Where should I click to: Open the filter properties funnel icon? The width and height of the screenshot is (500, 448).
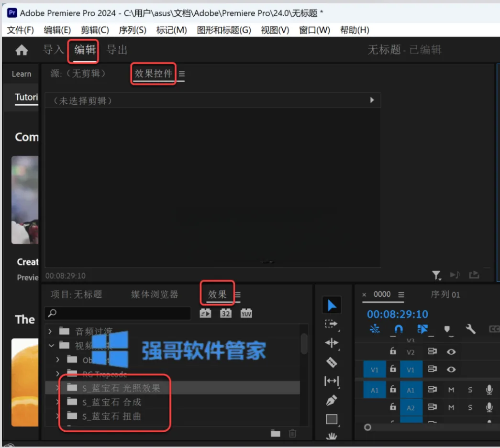(436, 275)
